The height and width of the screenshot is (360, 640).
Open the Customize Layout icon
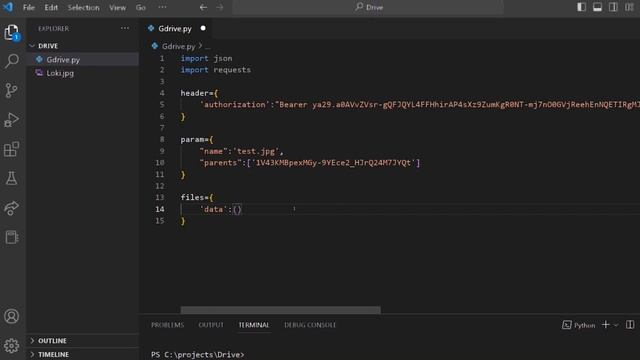(629, 7)
